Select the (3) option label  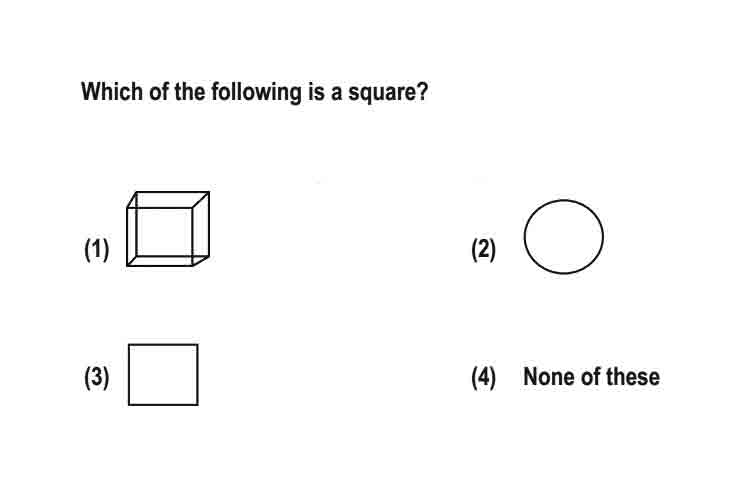[x=97, y=377]
